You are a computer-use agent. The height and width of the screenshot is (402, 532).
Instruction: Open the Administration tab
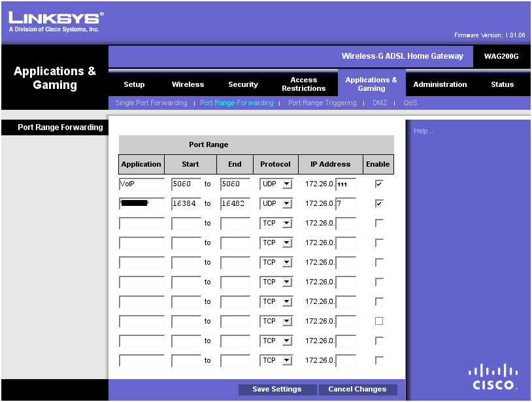pyautogui.click(x=440, y=84)
